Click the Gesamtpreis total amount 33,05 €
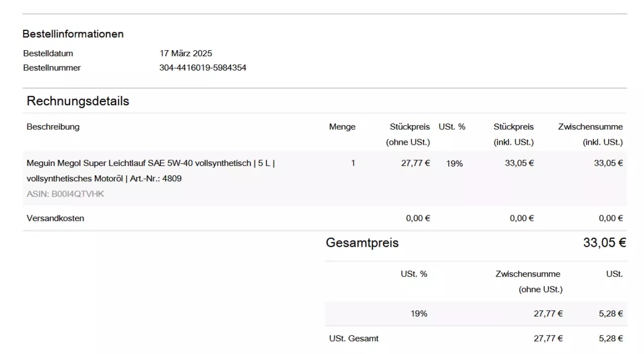This screenshot has width=644, height=354. coord(604,243)
